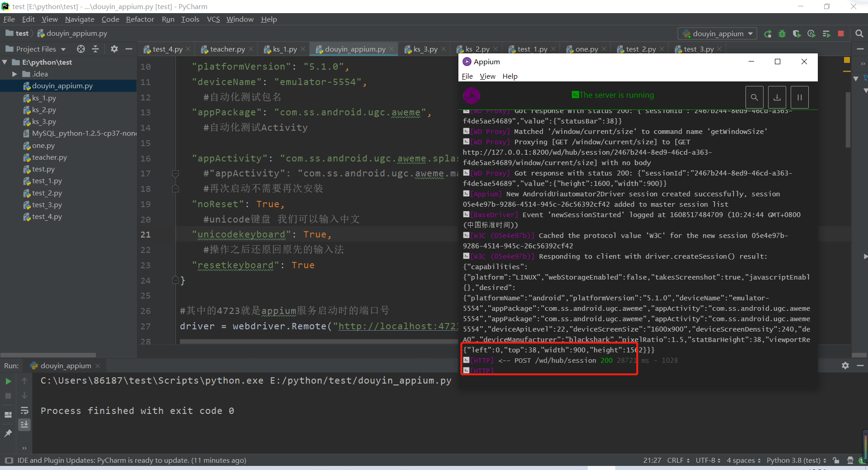The image size is (868, 470).
Task: Click Up the stack trace arrow
Action: click(x=24, y=381)
